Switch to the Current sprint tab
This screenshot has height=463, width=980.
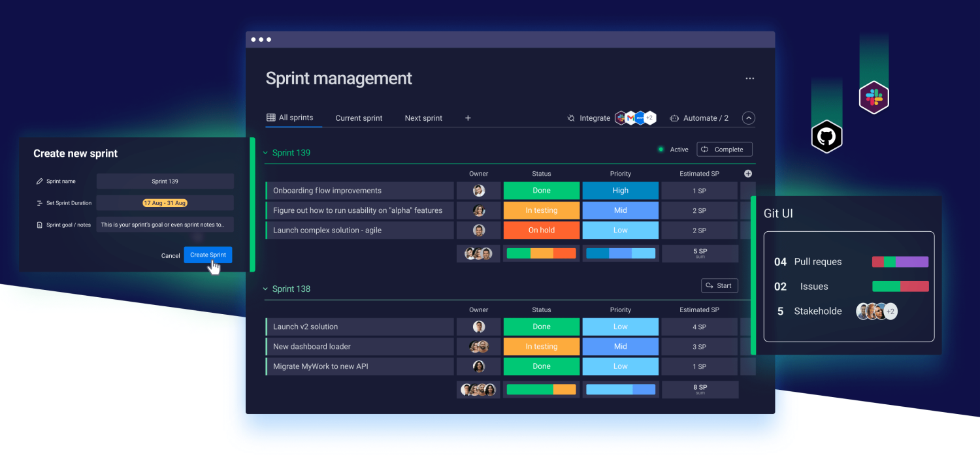[x=359, y=118]
